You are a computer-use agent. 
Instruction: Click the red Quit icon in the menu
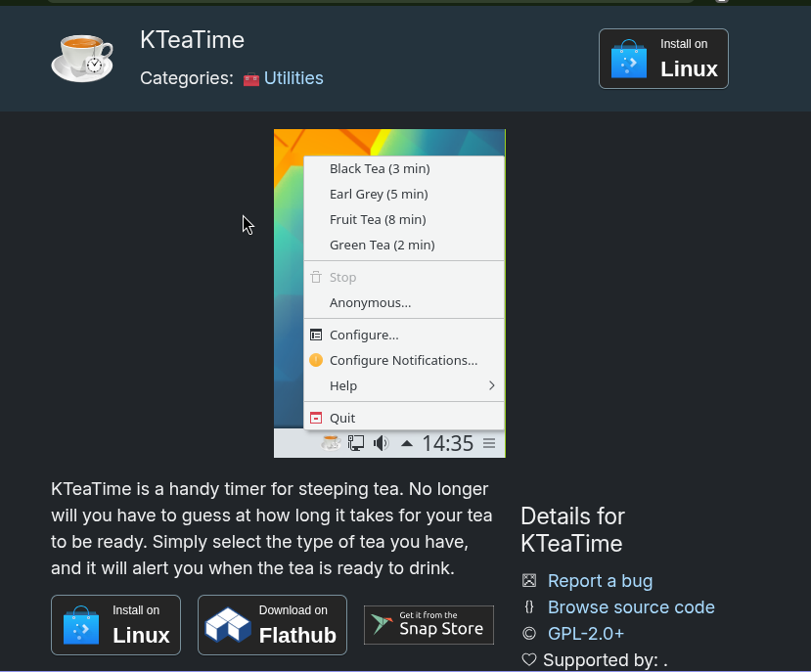tap(316, 418)
